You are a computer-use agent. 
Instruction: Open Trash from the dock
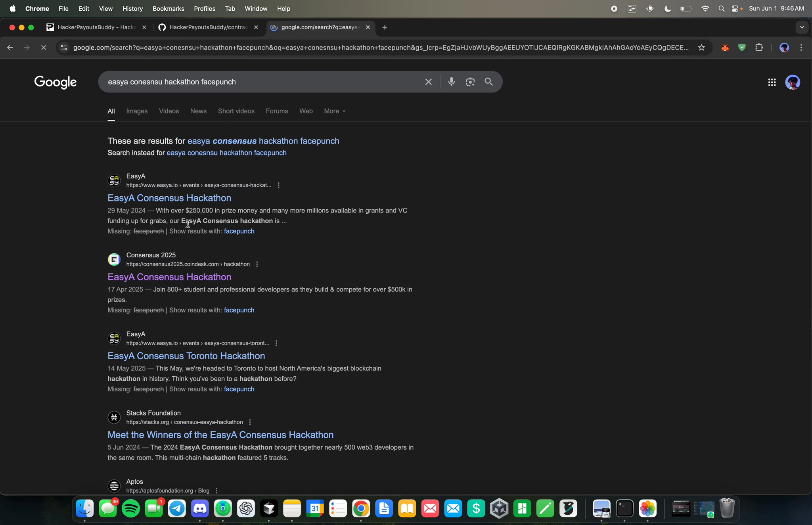click(727, 508)
